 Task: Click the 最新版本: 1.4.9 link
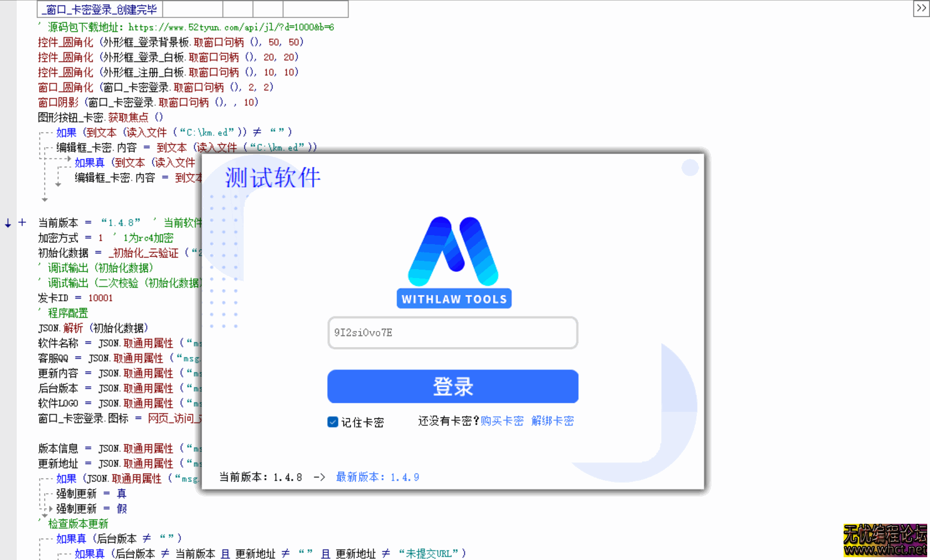click(x=377, y=477)
